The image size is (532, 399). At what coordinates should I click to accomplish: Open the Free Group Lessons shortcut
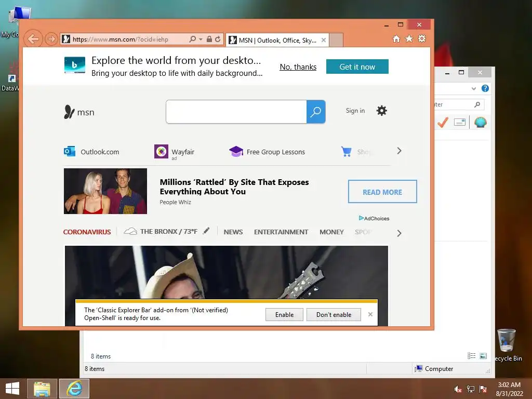(267, 152)
